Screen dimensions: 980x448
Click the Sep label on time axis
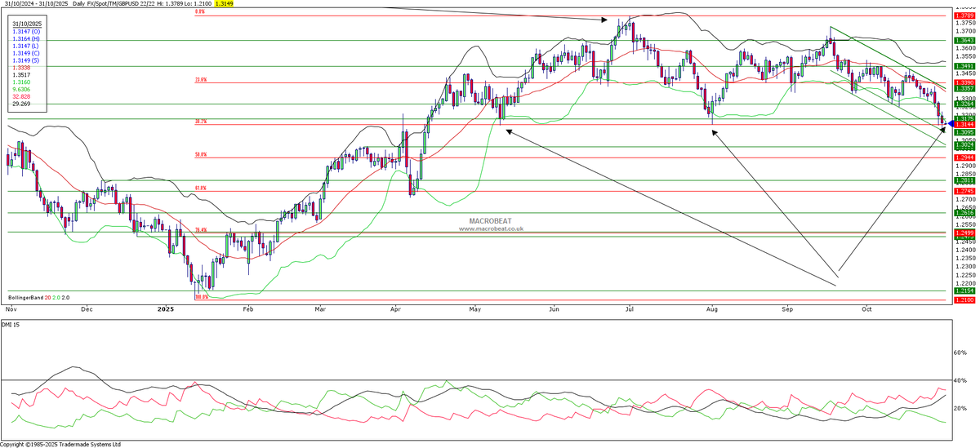788,310
